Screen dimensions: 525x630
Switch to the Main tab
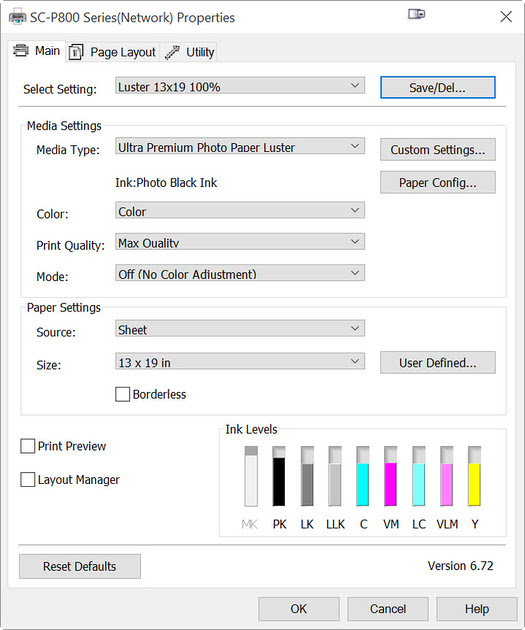coord(37,51)
